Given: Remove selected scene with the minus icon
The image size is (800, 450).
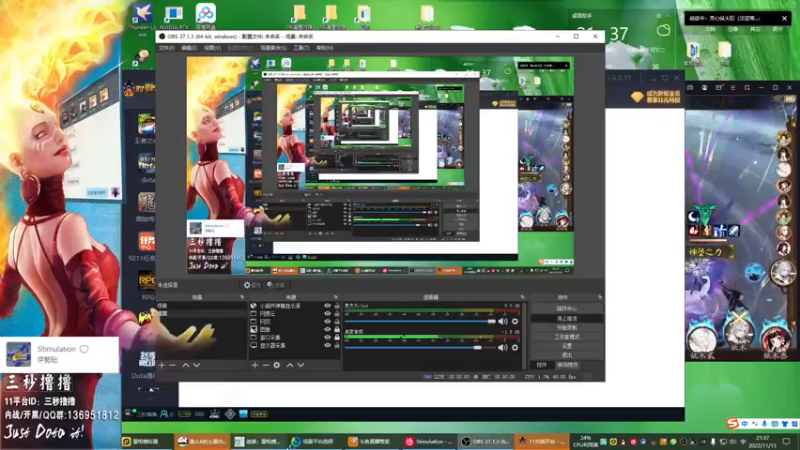Looking at the screenshot, I should (172, 365).
